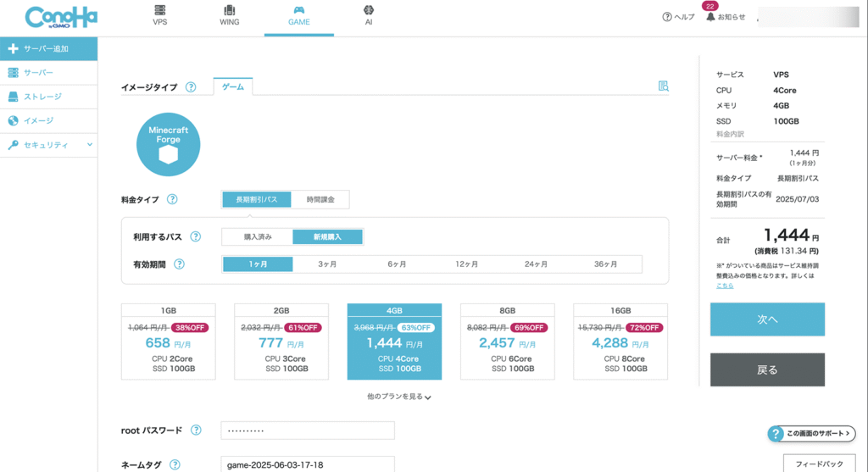Image resolution: width=868 pixels, height=472 pixels.
Task: Open イメージ in sidebar
Action: point(48,120)
